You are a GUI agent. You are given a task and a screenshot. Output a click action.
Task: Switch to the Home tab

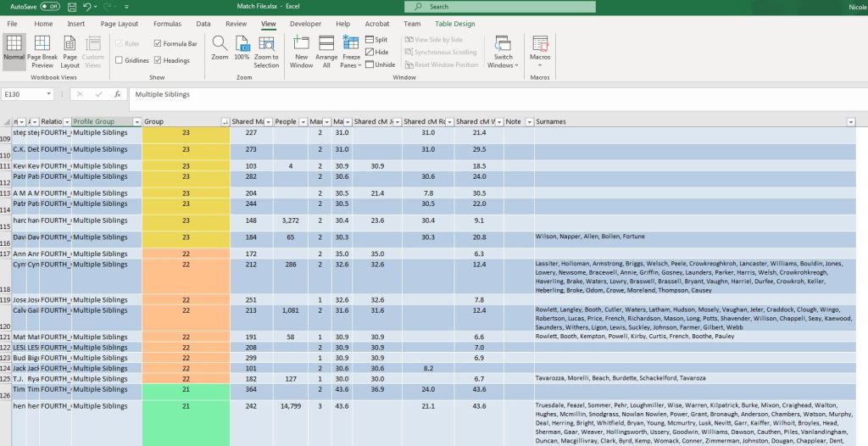coord(43,24)
